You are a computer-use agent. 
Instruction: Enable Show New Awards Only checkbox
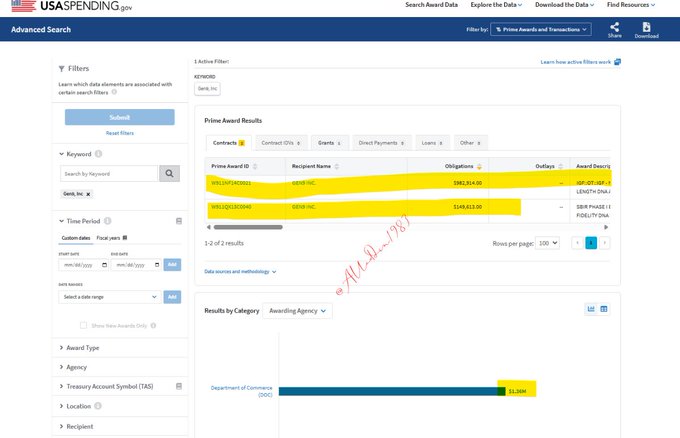coord(84,326)
